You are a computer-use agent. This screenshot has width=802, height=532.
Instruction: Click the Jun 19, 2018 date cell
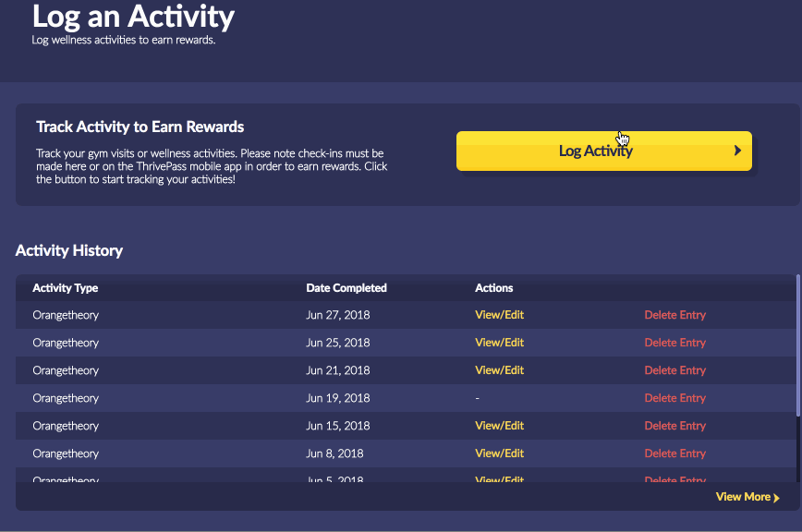(337, 398)
